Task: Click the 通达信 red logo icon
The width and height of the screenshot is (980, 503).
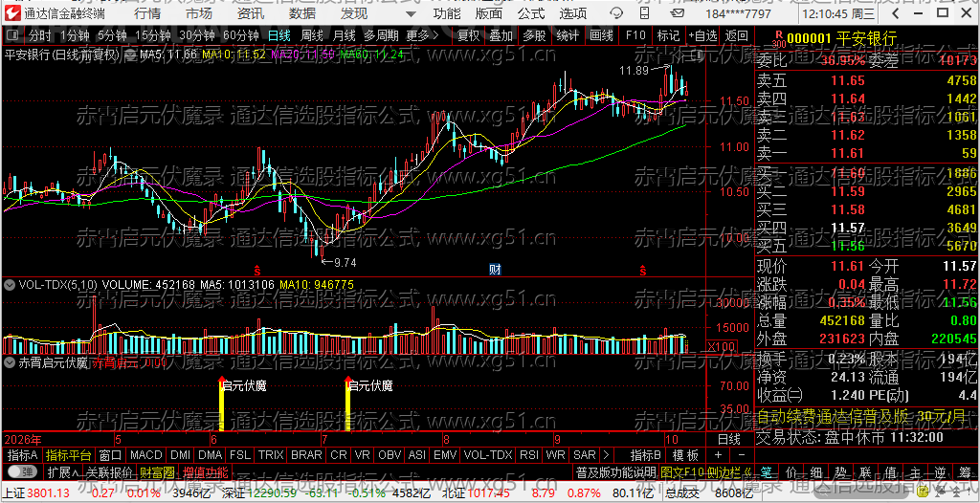Action: click(13, 12)
